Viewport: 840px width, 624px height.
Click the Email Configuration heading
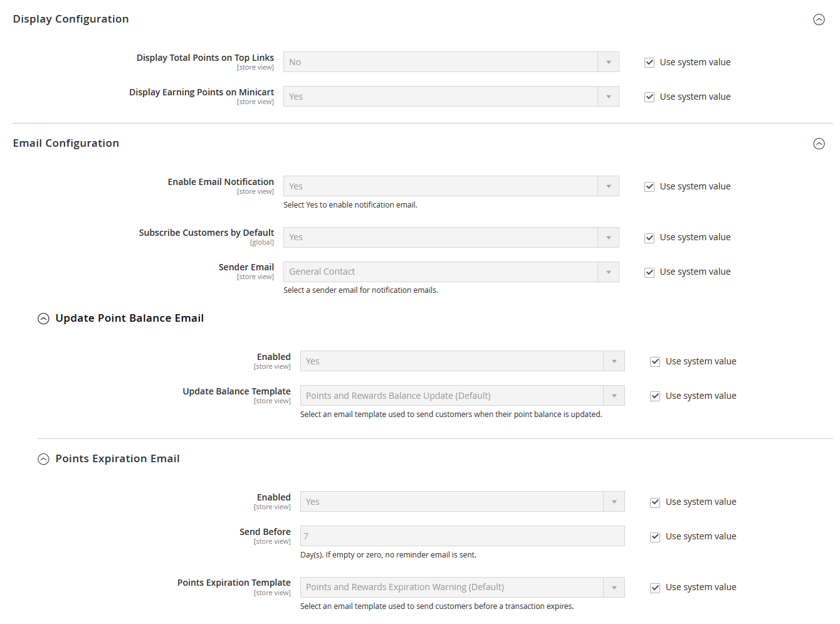click(x=66, y=143)
